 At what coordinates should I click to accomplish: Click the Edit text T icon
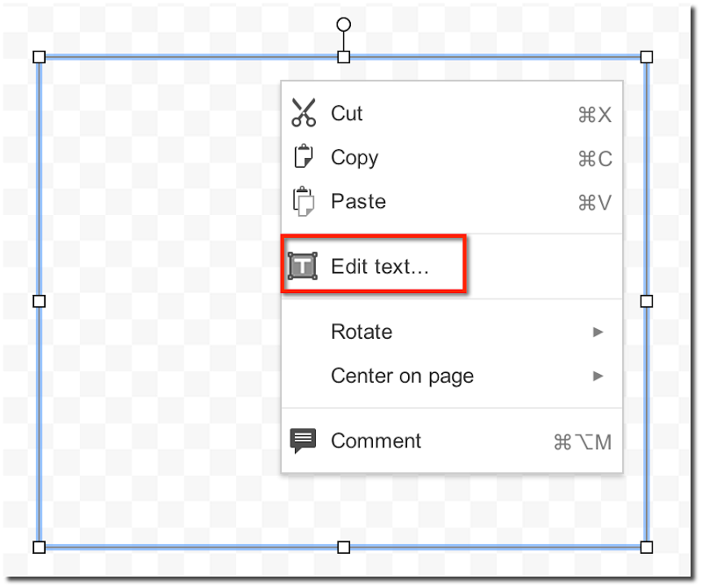pos(302,266)
